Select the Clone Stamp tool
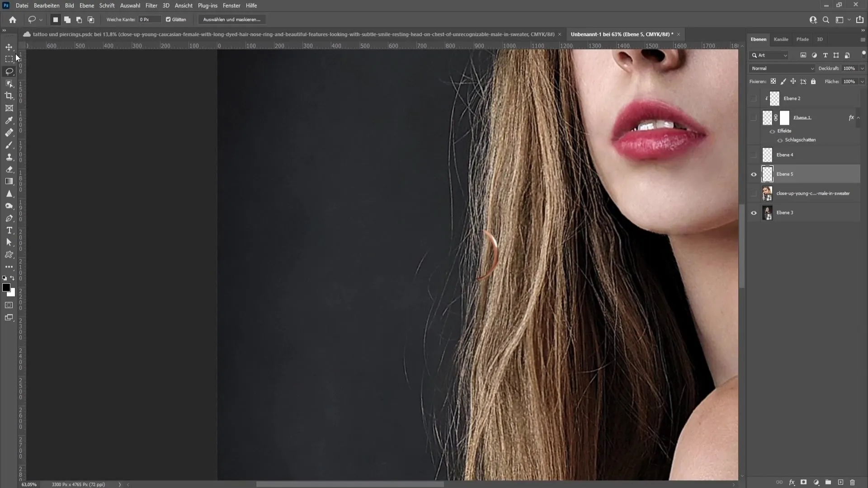The width and height of the screenshot is (868, 488). (x=9, y=157)
